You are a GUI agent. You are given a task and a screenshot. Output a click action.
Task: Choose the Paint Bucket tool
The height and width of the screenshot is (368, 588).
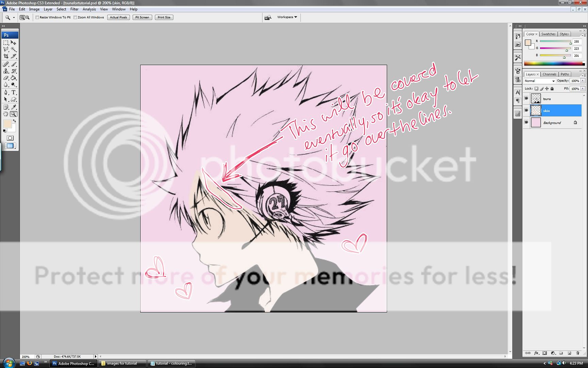(x=14, y=78)
